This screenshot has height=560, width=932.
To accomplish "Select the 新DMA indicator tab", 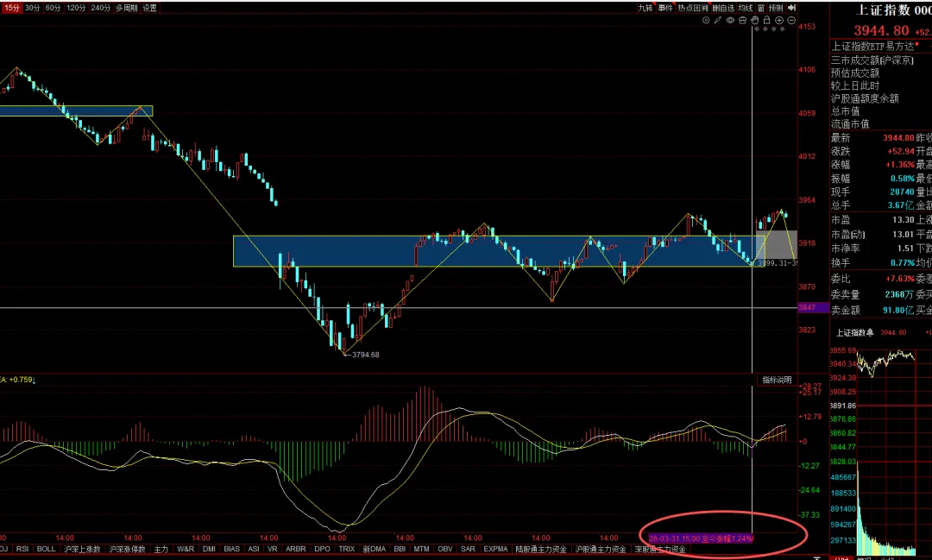I will 375,549.
